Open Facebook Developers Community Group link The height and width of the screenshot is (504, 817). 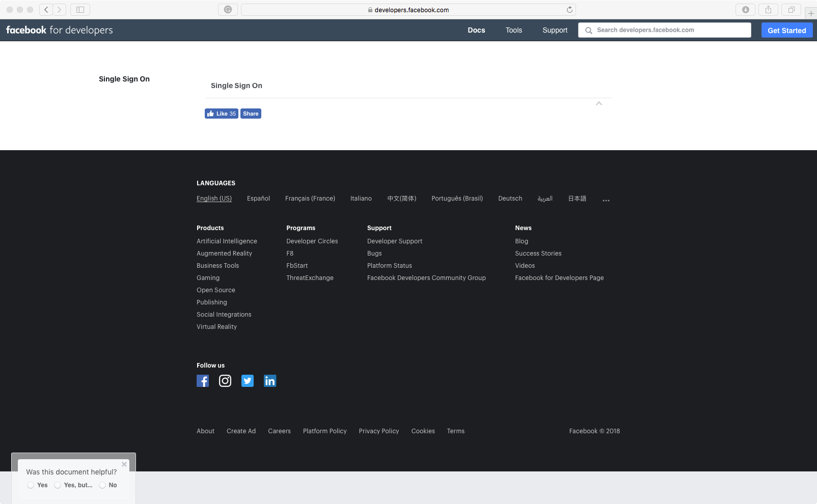pyautogui.click(x=426, y=278)
